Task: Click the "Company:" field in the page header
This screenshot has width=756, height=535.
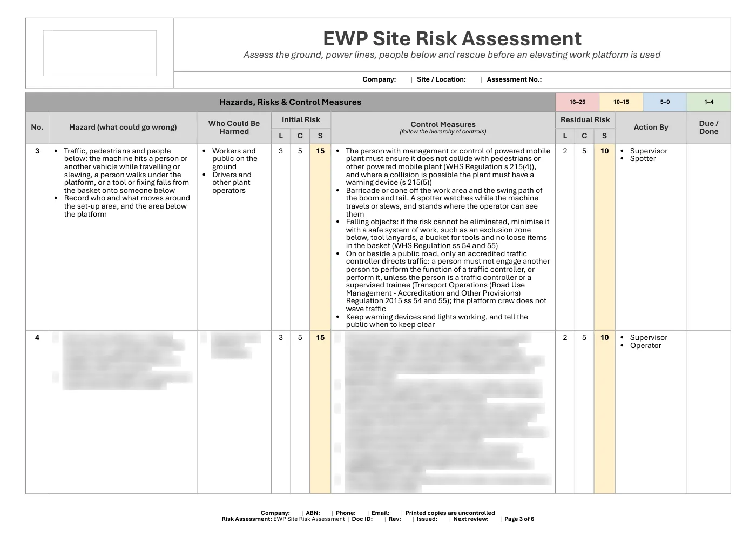Action: pyautogui.click(x=379, y=79)
